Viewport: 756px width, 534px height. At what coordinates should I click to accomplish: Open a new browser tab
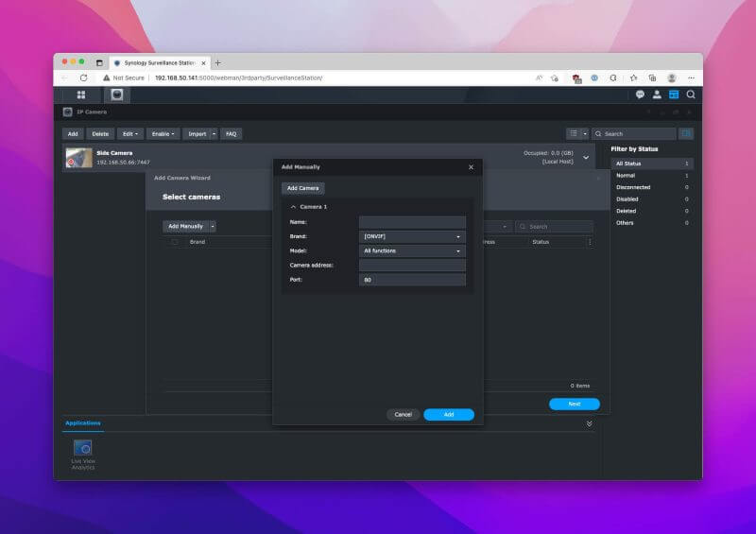[218, 62]
